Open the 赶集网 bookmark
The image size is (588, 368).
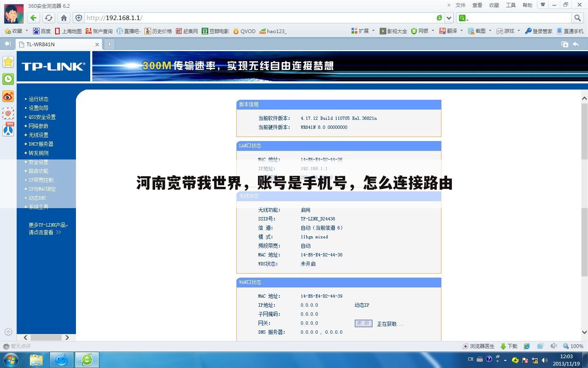tap(187, 31)
